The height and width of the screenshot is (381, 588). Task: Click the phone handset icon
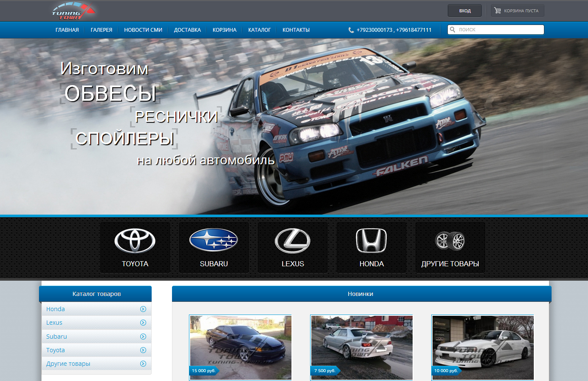pyautogui.click(x=351, y=30)
